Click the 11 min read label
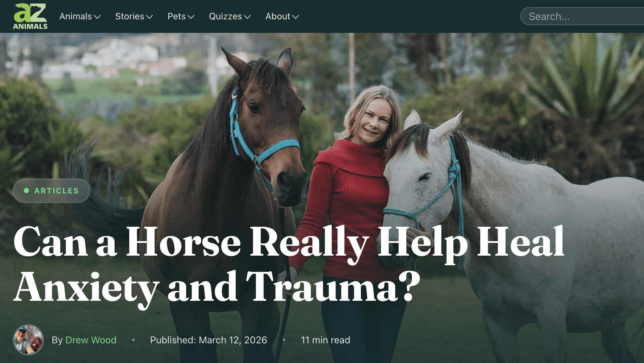This screenshot has width=644, height=363. click(x=325, y=340)
